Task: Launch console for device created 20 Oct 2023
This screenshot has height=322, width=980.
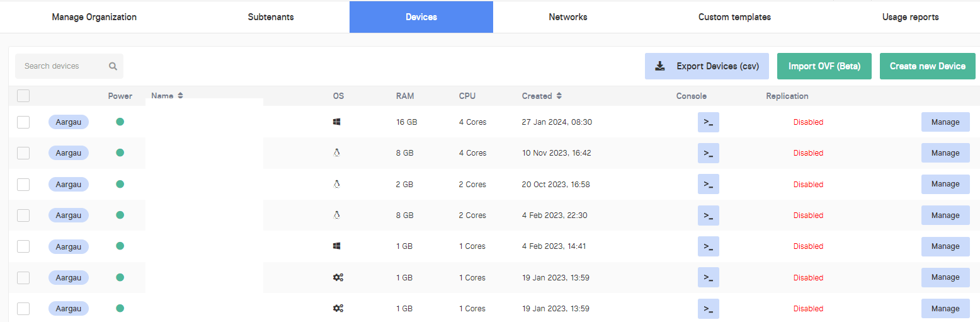Action: point(708,184)
